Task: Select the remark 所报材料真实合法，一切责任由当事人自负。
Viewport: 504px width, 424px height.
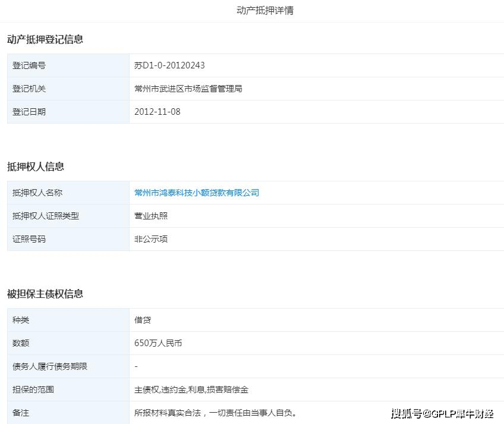Action: pyautogui.click(x=215, y=413)
